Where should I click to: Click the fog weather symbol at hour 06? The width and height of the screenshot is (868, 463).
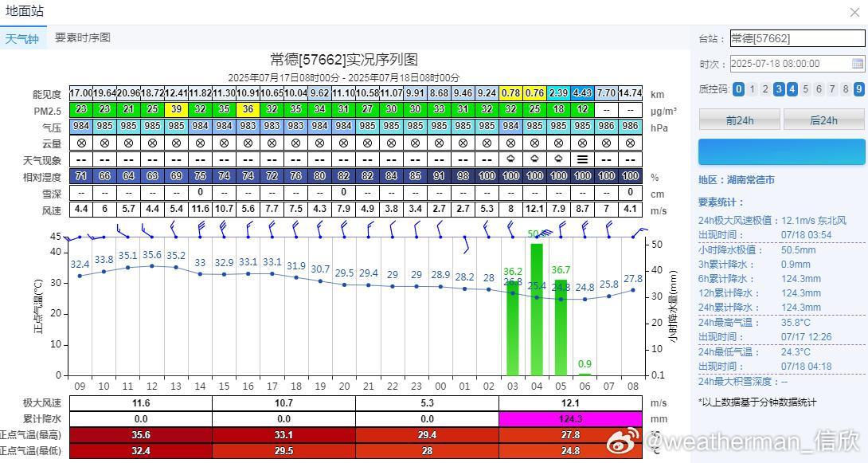[x=582, y=159]
